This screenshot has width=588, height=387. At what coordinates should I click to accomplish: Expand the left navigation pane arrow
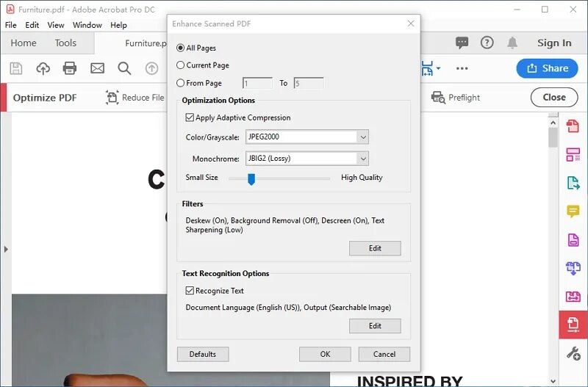(6, 249)
